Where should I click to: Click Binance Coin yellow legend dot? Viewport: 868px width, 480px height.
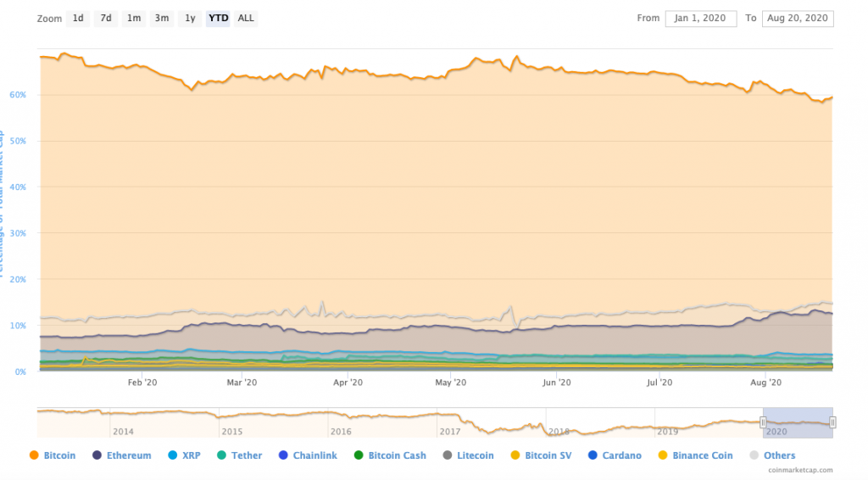(663, 455)
